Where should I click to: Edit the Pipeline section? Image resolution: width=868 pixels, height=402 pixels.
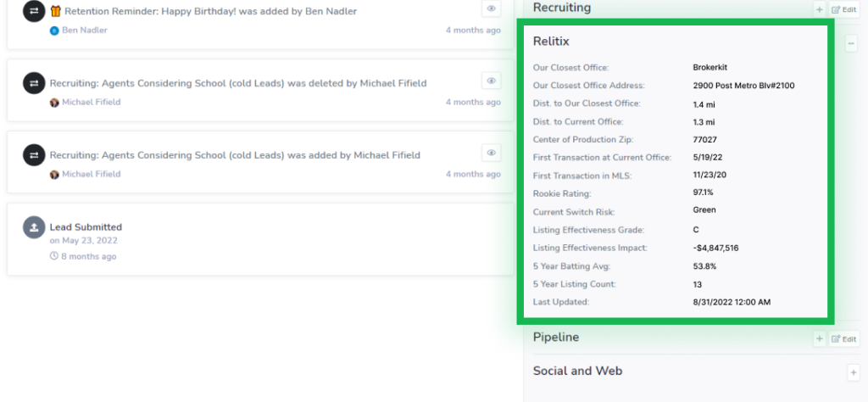[844, 339]
